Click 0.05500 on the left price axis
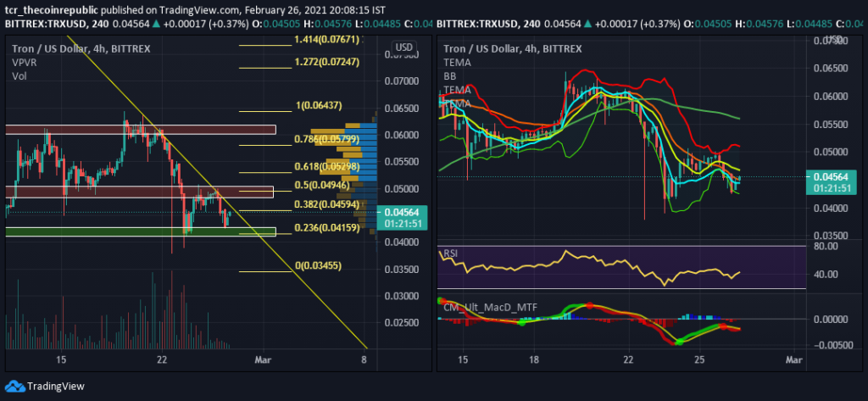 pyautogui.click(x=400, y=162)
